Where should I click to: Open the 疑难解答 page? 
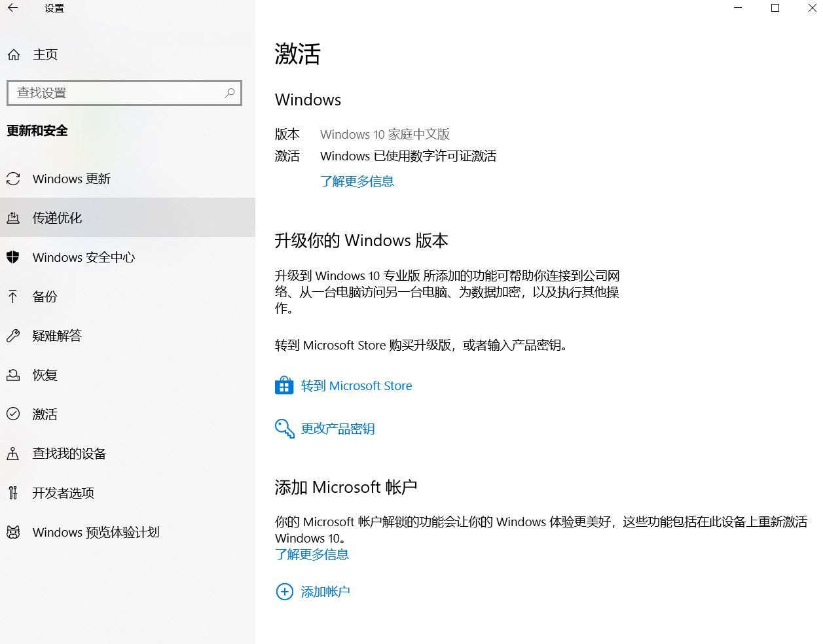(128, 336)
